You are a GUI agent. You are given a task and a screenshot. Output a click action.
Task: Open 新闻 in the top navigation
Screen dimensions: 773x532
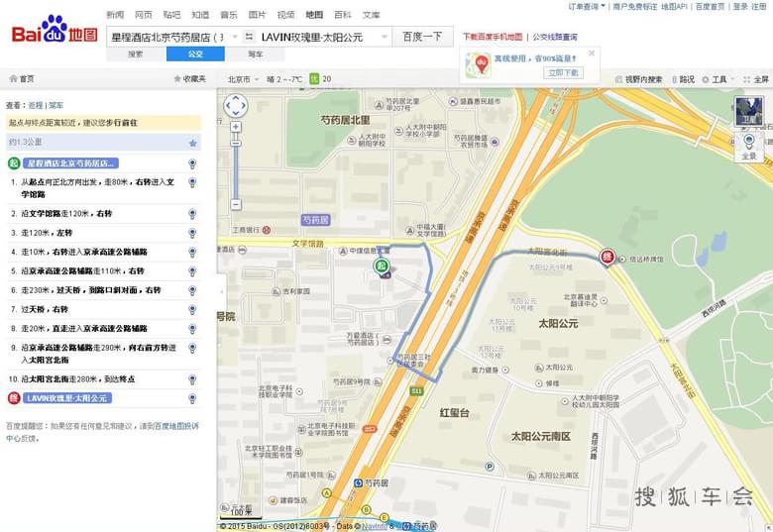(115, 15)
